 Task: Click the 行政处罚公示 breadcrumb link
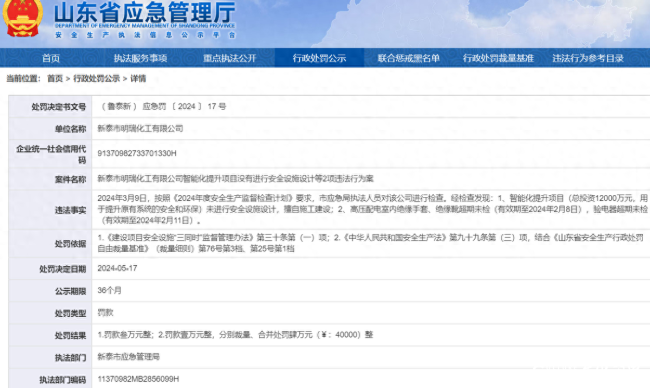coord(97,78)
